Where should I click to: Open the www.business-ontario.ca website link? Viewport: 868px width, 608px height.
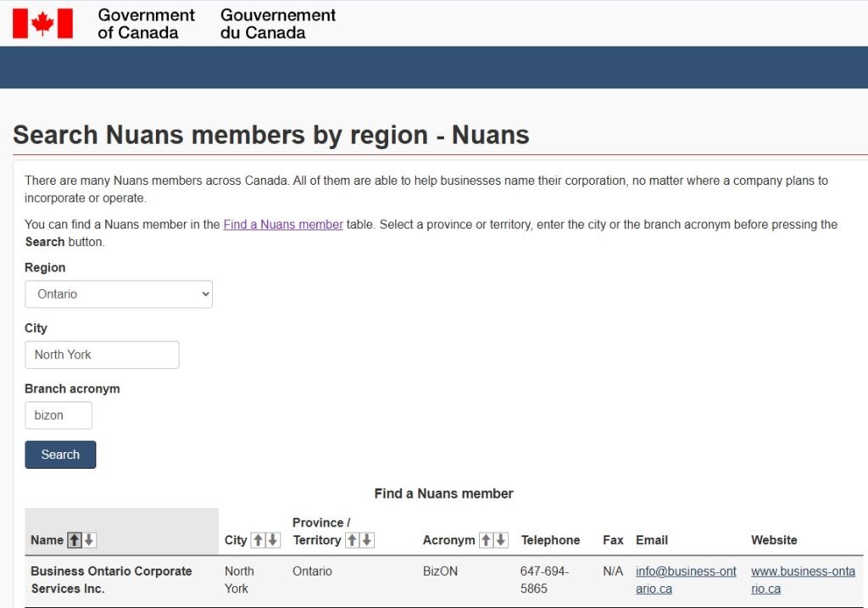tap(803, 580)
